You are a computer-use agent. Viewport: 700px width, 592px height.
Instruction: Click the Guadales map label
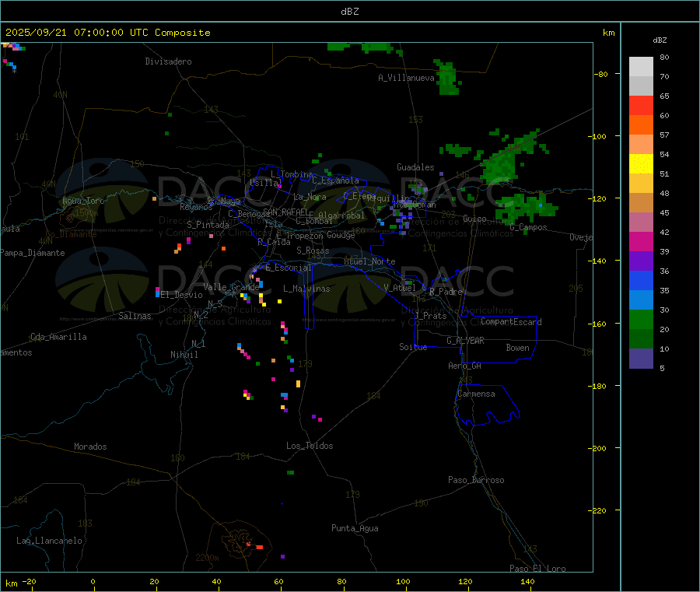(415, 167)
